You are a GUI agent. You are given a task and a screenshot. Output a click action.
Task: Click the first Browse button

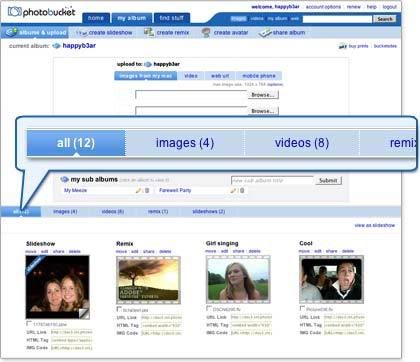[x=263, y=95]
